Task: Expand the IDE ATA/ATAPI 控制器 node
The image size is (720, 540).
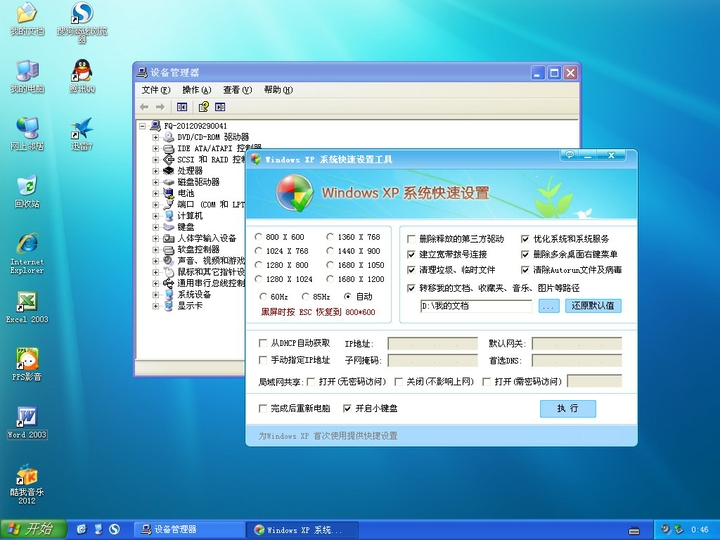Action: [x=156, y=148]
